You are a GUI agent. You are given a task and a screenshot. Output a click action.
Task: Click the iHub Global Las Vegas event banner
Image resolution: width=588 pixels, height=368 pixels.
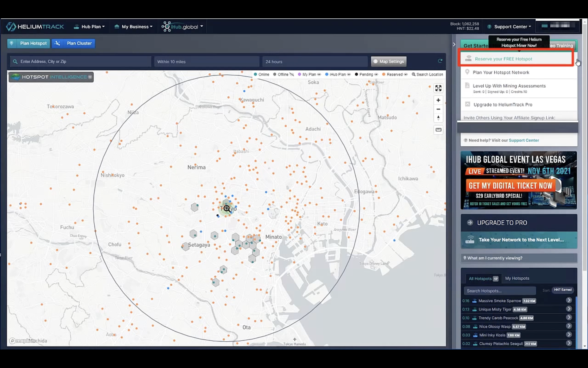point(519,180)
